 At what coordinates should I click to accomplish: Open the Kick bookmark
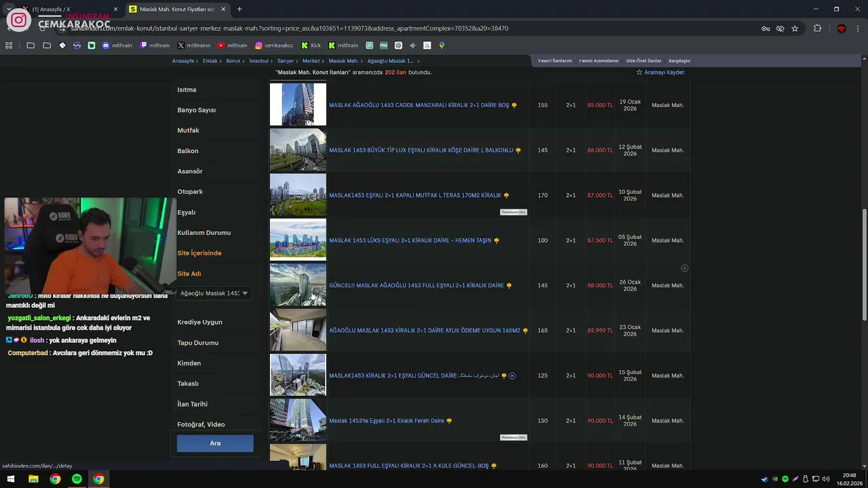click(311, 45)
